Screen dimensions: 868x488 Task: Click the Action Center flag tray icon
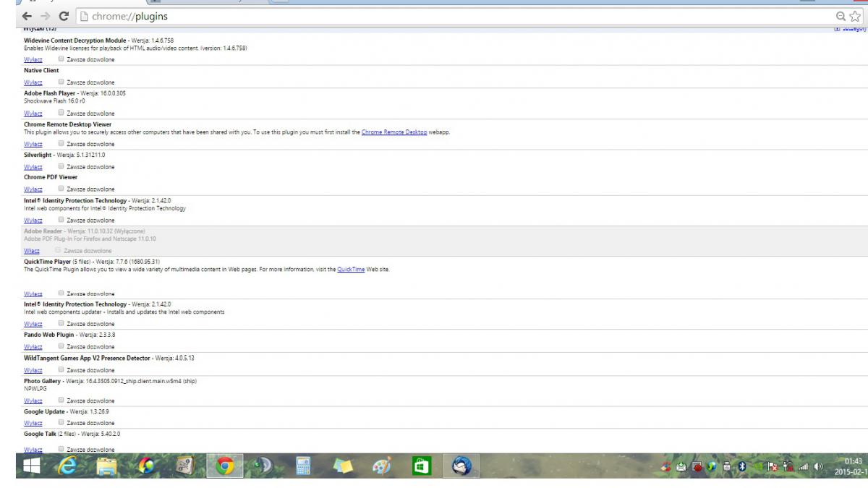[x=773, y=466]
